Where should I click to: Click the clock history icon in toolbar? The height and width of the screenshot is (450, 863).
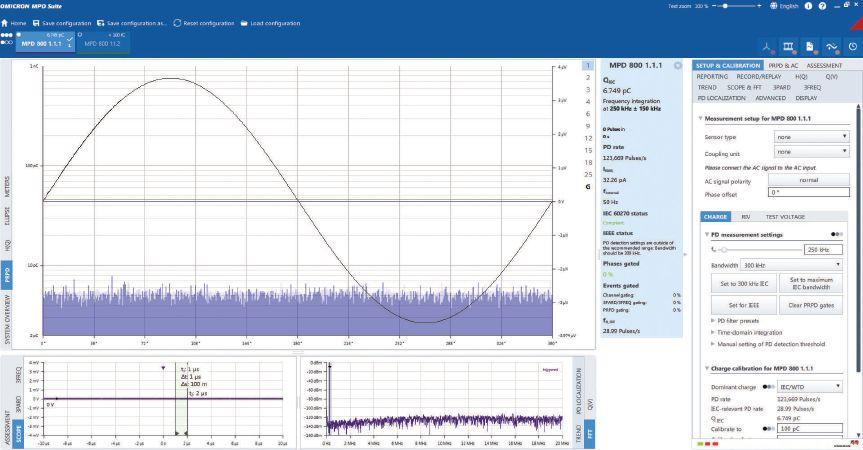853,47
